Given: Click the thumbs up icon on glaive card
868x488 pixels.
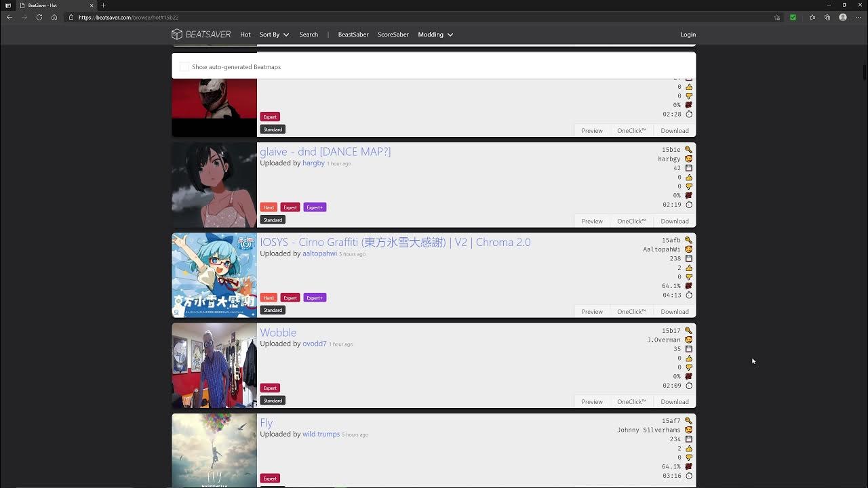Looking at the screenshot, I should pyautogui.click(x=688, y=177).
